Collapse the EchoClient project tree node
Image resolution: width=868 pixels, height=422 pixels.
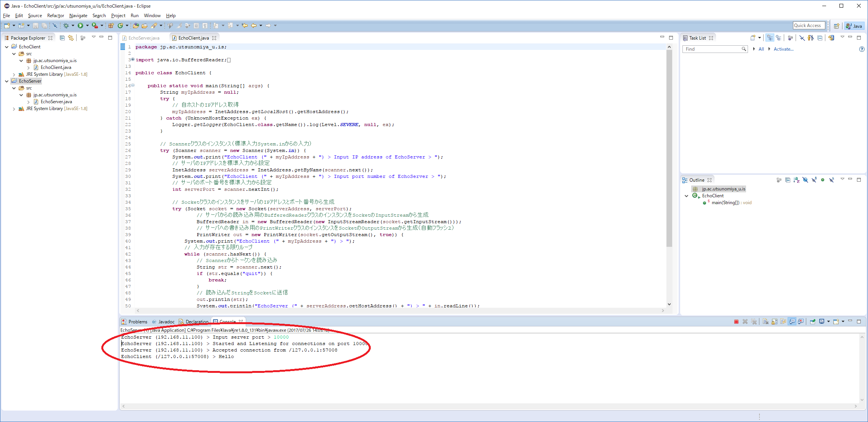(x=7, y=47)
